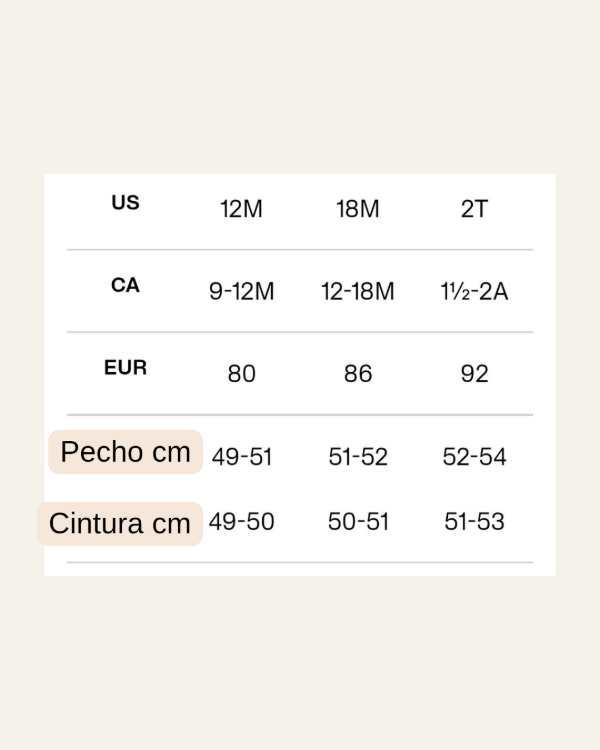
Task: Click chest measurement 49-51
Action: [241, 457]
